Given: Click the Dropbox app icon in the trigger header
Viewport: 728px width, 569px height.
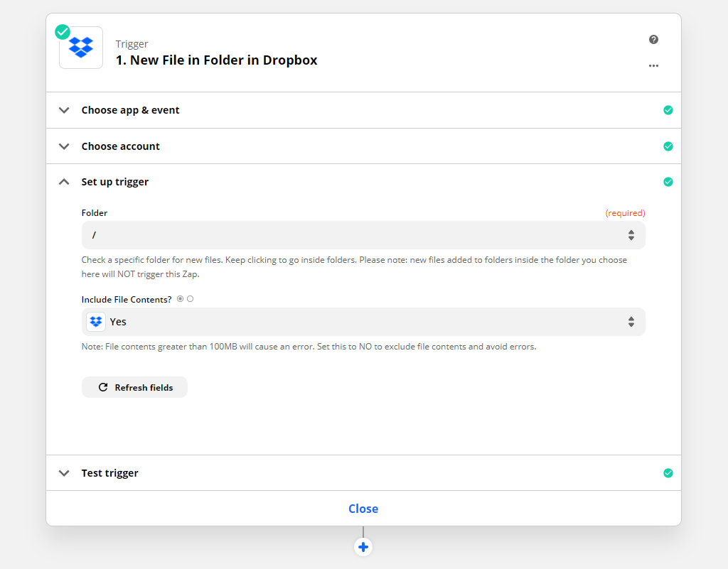Looking at the screenshot, I should 81,48.
